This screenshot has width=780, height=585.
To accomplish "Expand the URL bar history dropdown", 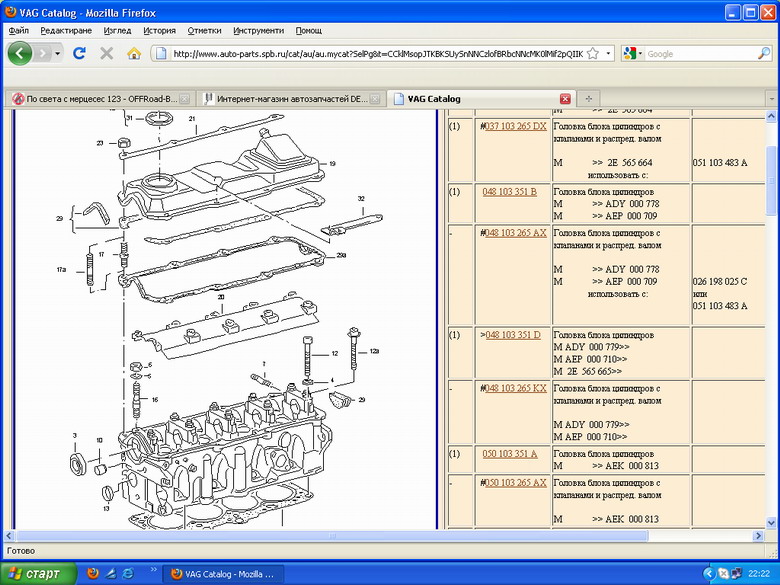I will pos(609,53).
